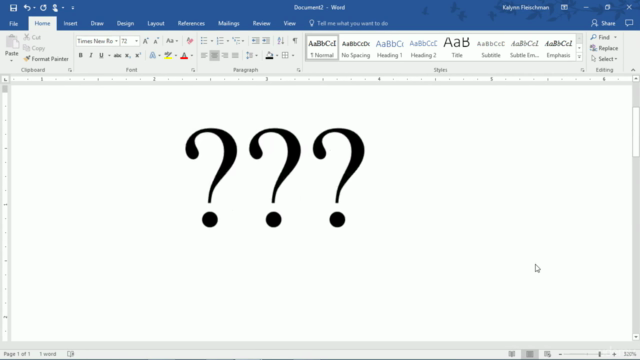This screenshot has width=640, height=360.
Task: Toggle Bold formatting
Action: point(80,56)
